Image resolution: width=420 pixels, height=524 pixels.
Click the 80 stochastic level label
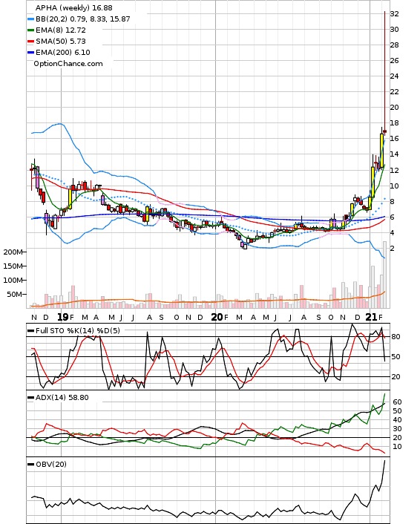[x=396, y=337]
